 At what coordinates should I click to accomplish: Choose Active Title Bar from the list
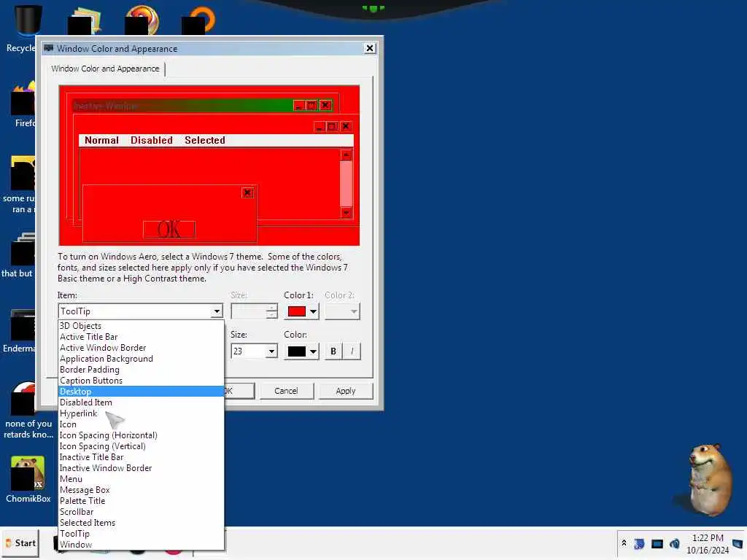tap(141, 337)
